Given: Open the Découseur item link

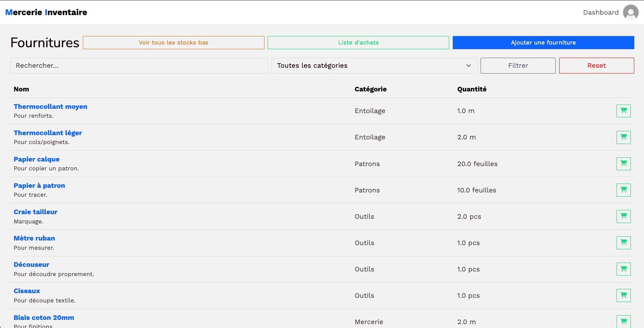Looking at the screenshot, I should [x=31, y=264].
